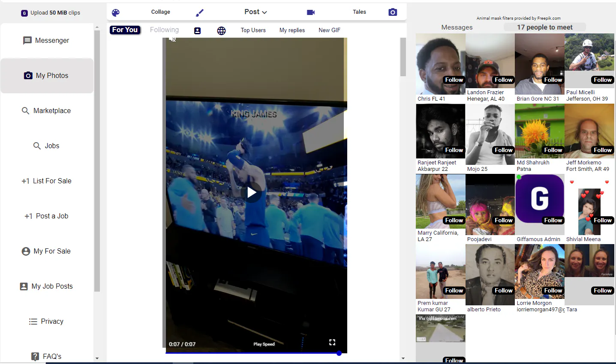Click the contact card icon beside Following
This screenshot has width=616, height=364.
[197, 30]
